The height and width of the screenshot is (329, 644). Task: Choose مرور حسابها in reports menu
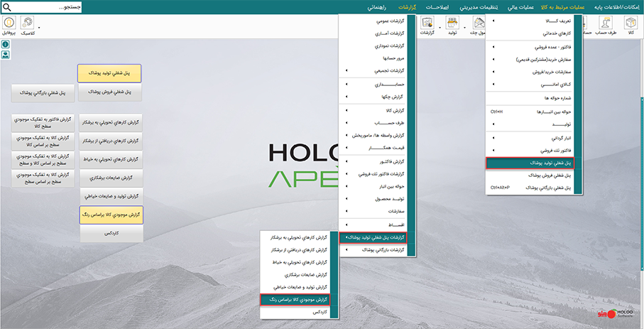(x=373, y=58)
